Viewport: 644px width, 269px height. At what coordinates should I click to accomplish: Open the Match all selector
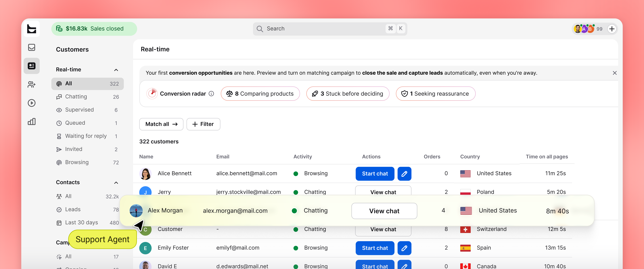pyautogui.click(x=161, y=124)
